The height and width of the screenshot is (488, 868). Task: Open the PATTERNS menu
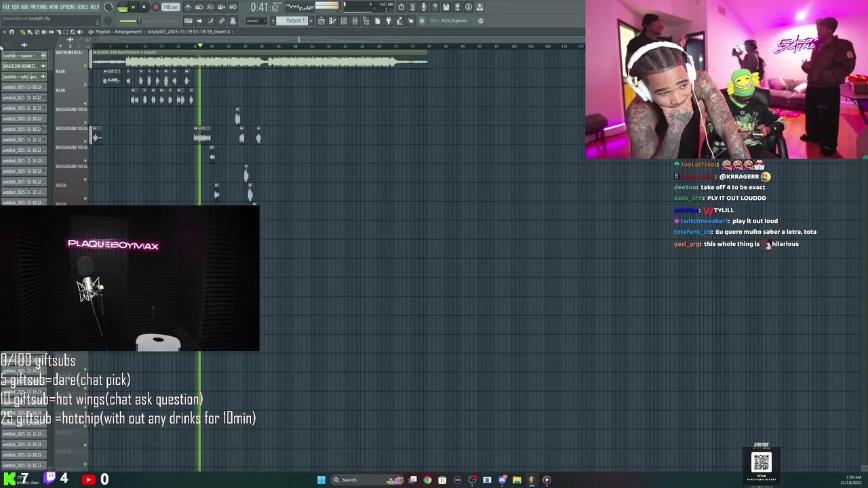39,7
